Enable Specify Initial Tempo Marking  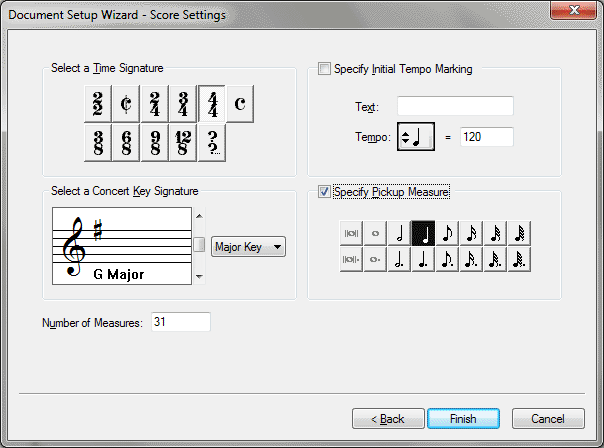[323, 69]
